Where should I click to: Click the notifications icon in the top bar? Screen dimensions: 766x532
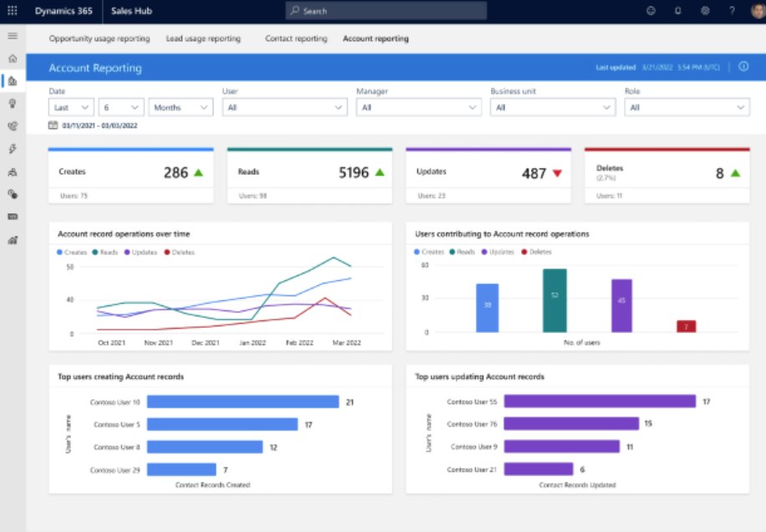678,11
